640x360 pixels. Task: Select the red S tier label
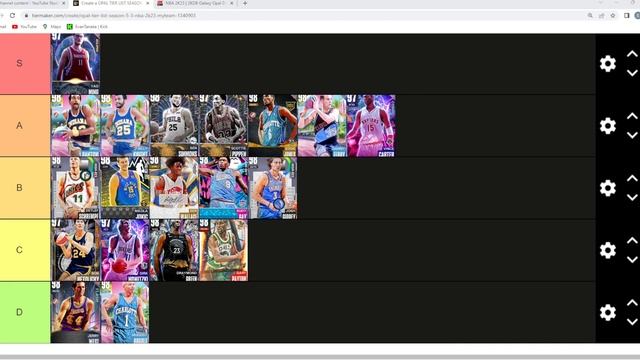[x=25, y=64]
